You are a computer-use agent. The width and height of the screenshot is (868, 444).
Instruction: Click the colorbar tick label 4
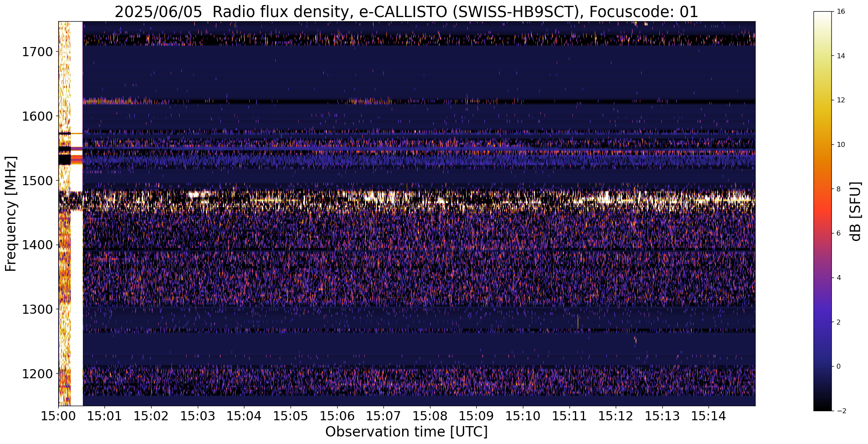tap(839, 278)
